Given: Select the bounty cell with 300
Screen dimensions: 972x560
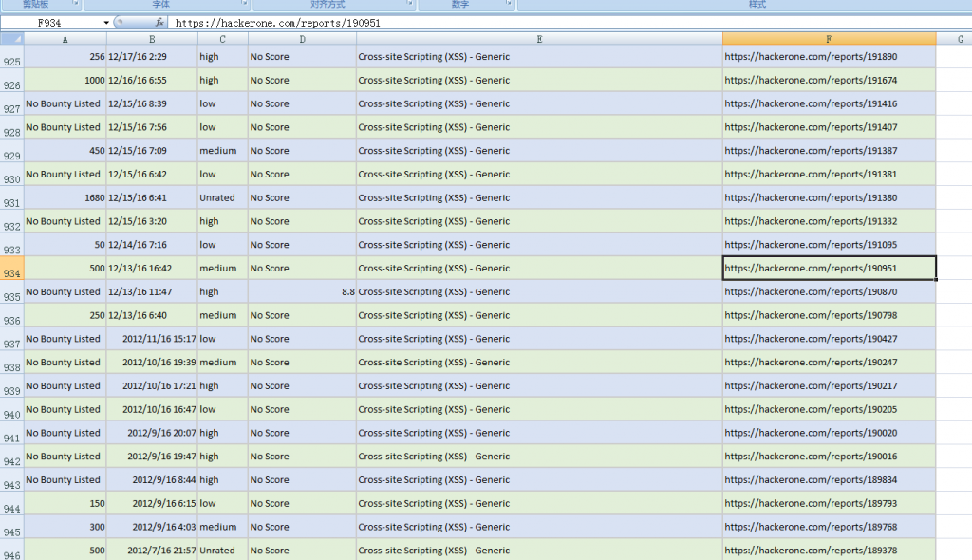Looking at the screenshot, I should tap(65, 527).
